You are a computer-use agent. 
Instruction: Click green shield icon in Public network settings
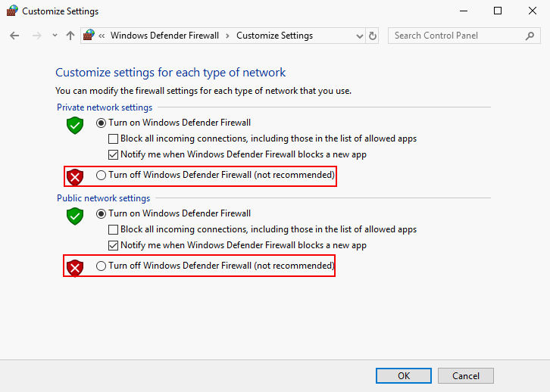75,216
